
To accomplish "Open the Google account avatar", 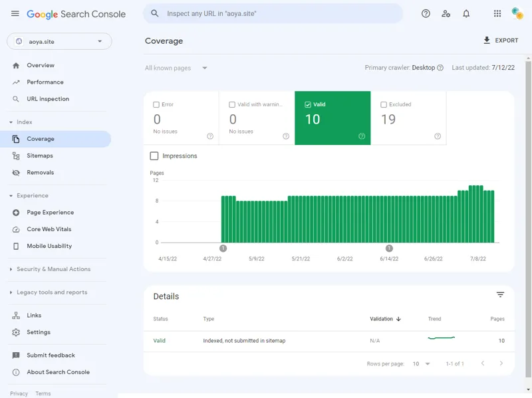I will 517,13.
